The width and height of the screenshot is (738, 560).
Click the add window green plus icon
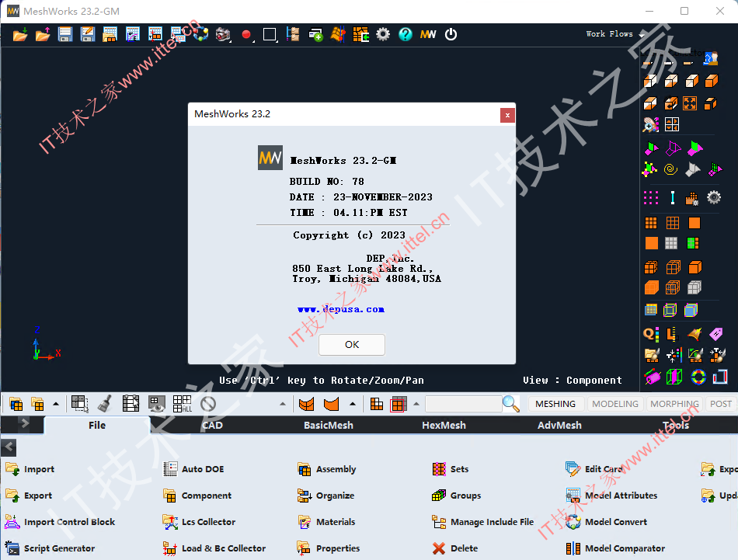coord(316,34)
